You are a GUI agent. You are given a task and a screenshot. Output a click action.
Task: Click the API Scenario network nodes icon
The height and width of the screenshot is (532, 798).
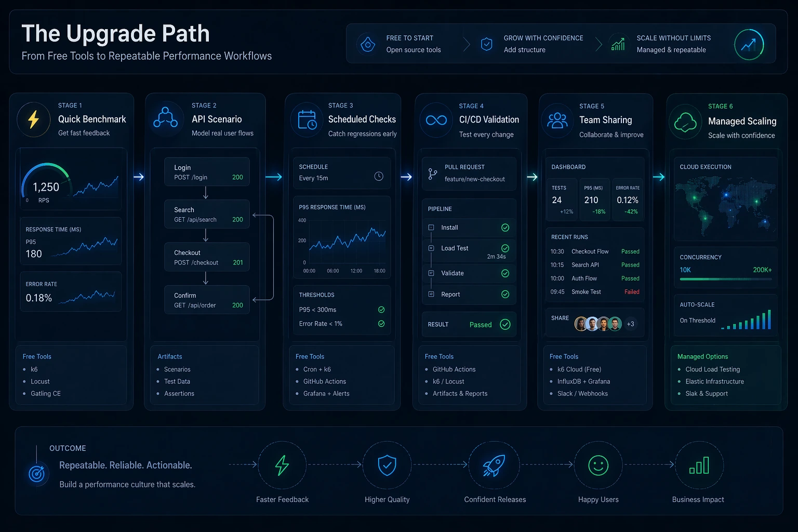(166, 119)
